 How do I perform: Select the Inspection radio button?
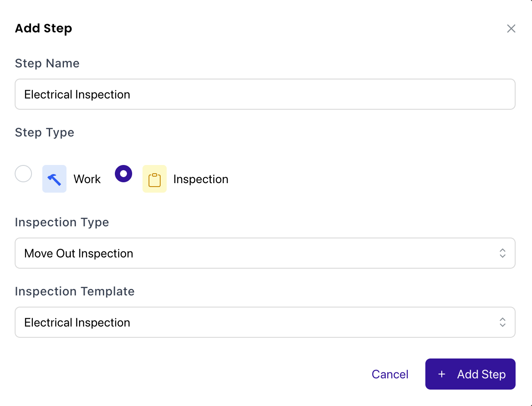tap(123, 174)
